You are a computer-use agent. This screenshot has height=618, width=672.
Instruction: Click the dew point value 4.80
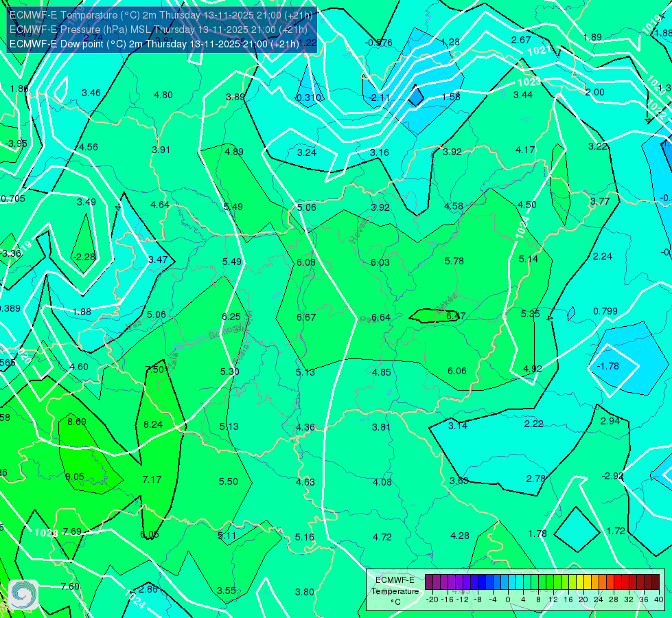tap(163, 95)
